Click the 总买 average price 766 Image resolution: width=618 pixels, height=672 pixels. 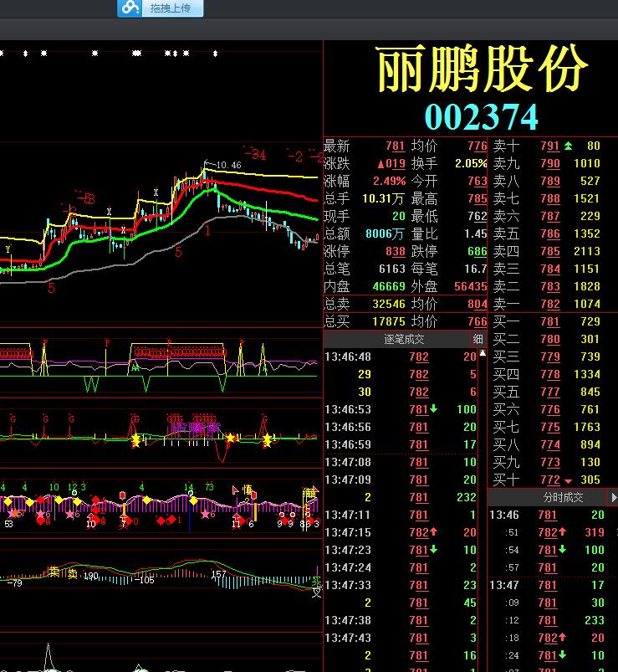(x=478, y=321)
